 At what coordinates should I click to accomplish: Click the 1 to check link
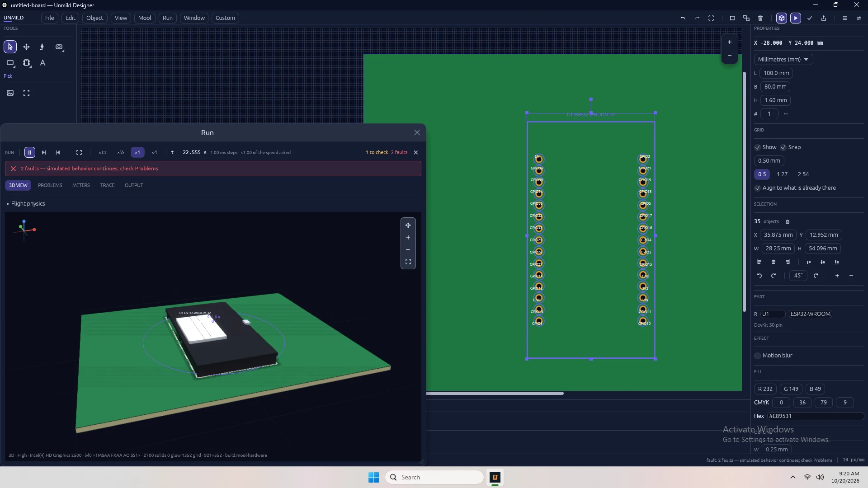pos(377,153)
